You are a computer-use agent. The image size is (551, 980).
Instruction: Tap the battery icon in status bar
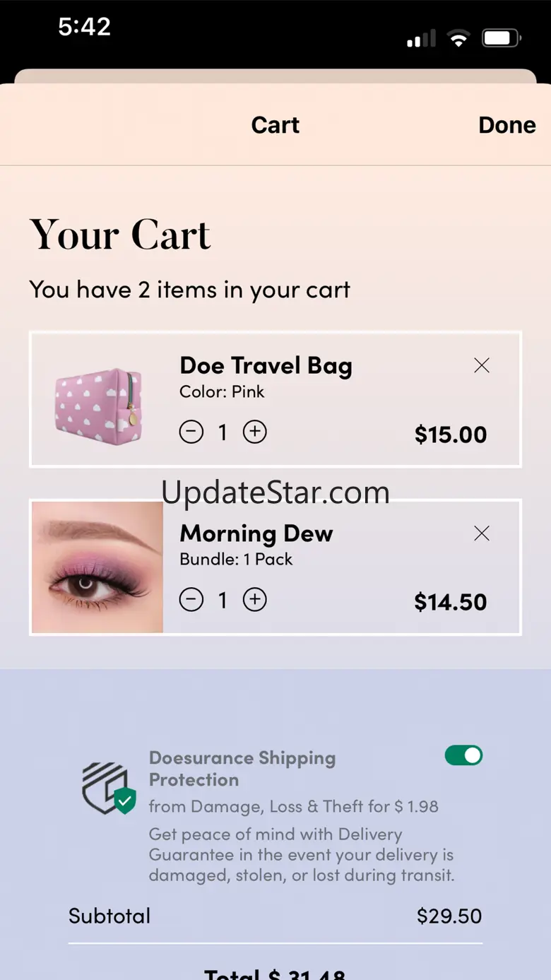(501, 38)
